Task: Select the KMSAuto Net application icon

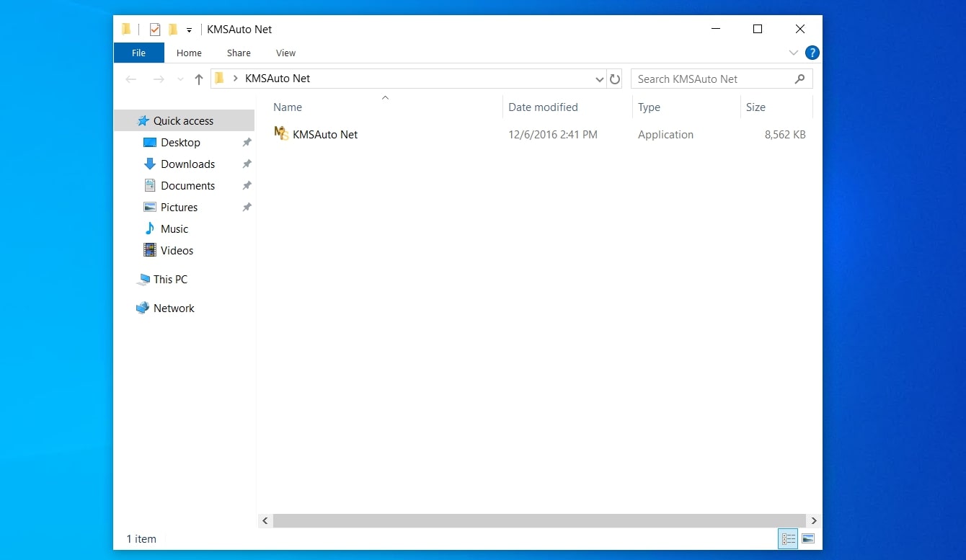Action: [x=281, y=134]
